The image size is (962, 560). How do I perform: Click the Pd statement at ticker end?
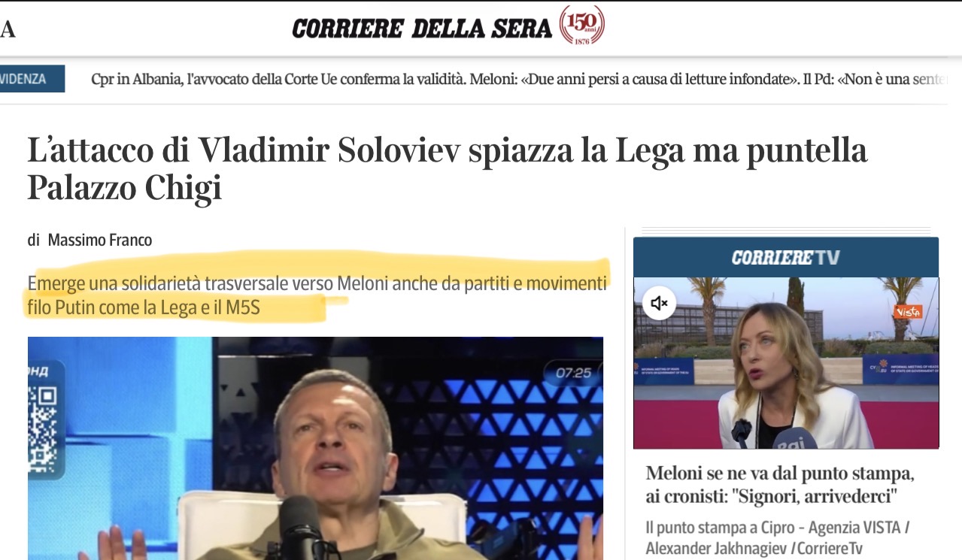click(876, 79)
